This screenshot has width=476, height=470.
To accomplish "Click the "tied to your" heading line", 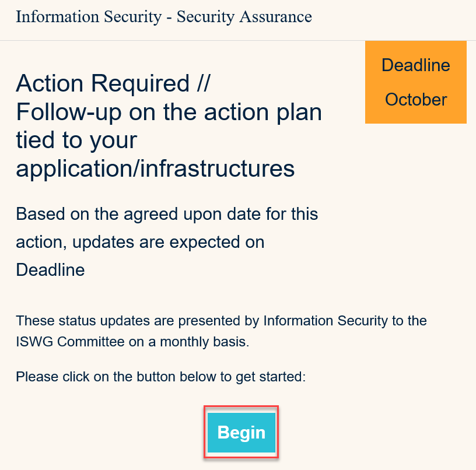I will [76, 140].
